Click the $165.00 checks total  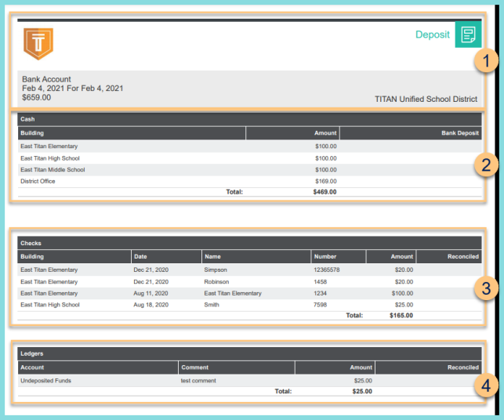coord(401,316)
